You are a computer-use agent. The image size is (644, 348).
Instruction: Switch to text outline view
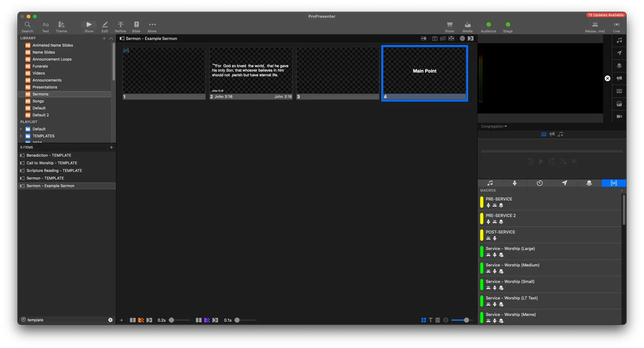[430, 320]
